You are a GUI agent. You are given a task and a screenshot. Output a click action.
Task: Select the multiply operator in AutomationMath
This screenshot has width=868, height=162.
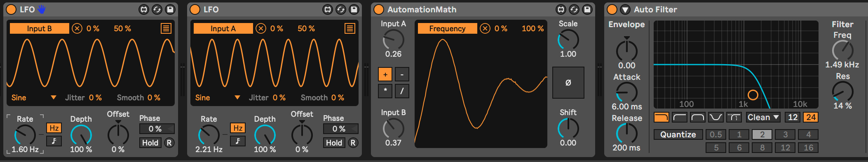tap(385, 91)
